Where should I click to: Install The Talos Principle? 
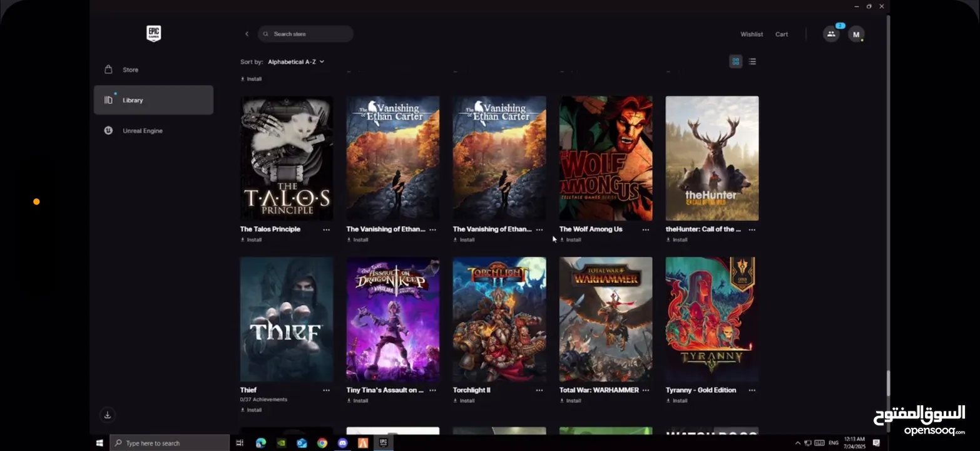251,240
